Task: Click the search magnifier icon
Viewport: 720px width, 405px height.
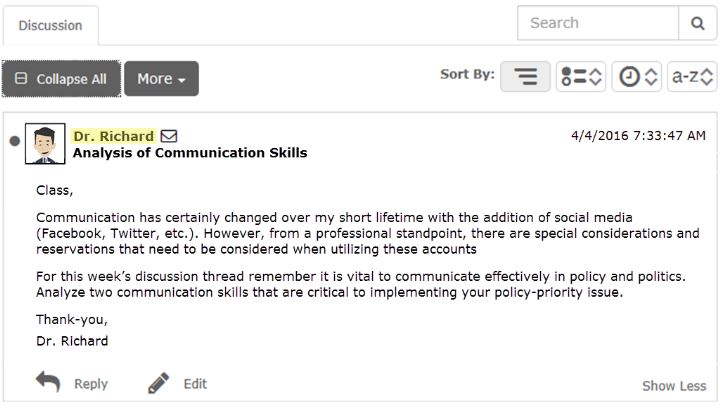Action: click(x=698, y=23)
